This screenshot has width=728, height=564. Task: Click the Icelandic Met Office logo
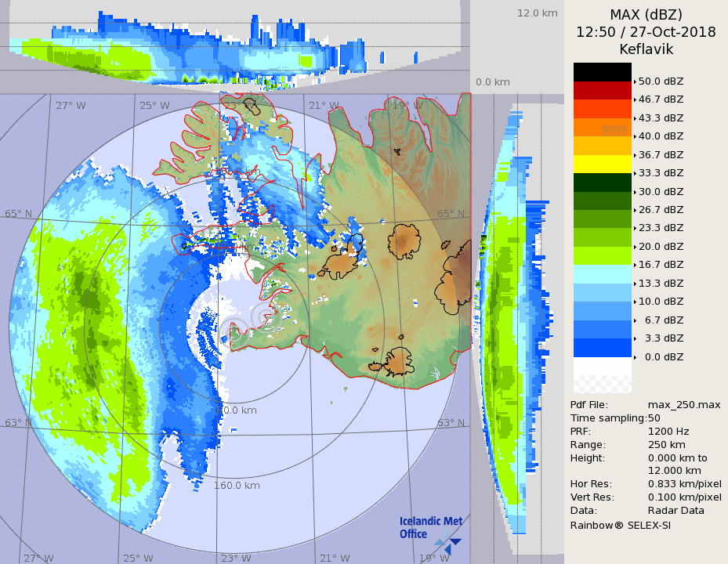[x=429, y=530]
